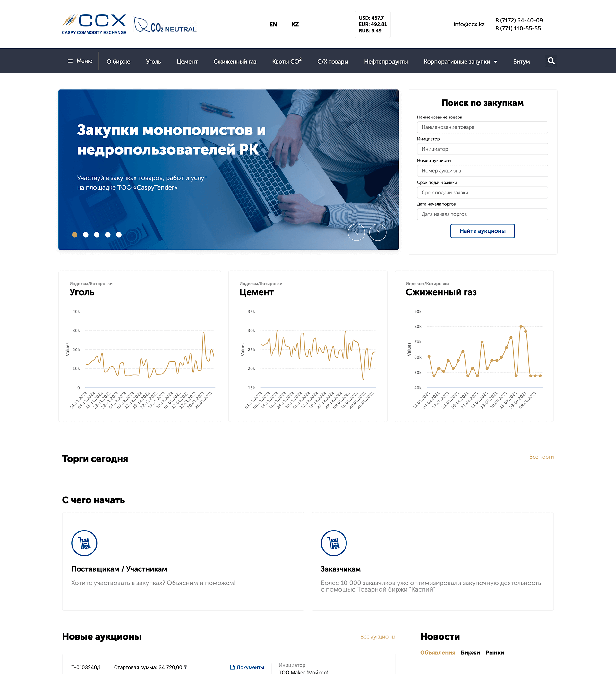616x674 pixels.
Task: Open the Дата начала торгов date field
Action: pos(482,214)
